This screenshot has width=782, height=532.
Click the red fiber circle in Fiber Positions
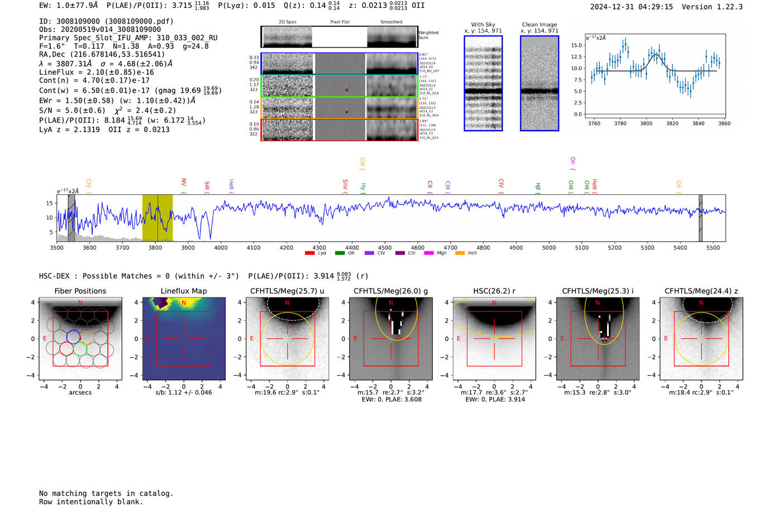(66, 349)
